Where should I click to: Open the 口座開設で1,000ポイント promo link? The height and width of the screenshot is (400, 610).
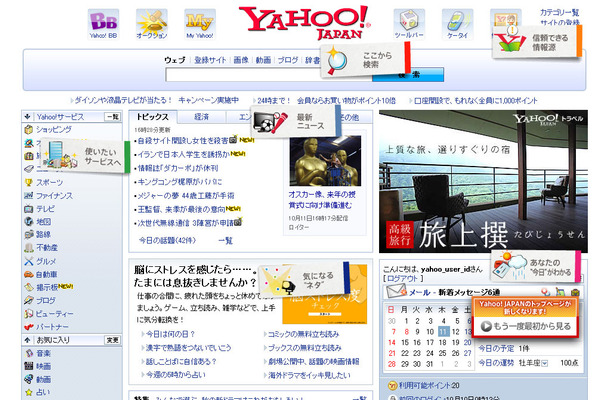click(x=475, y=100)
